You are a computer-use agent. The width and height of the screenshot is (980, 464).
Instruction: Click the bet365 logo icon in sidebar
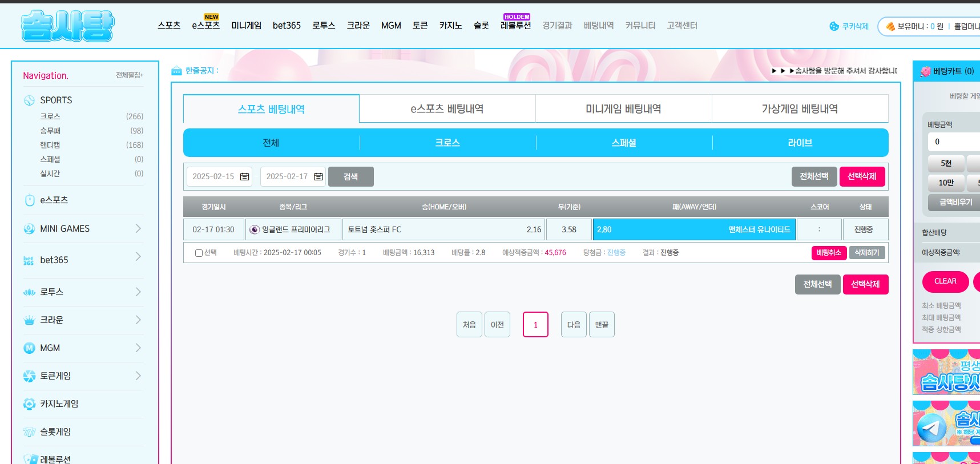(x=29, y=261)
